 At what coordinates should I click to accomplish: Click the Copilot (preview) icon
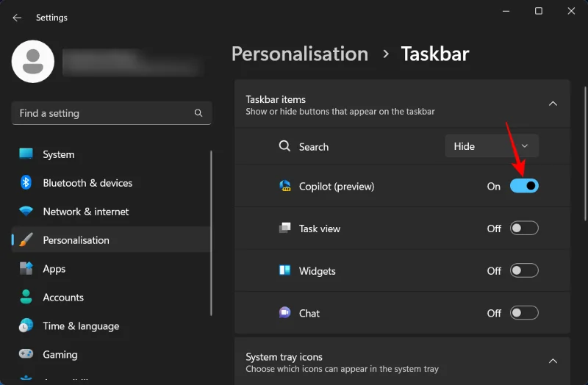(x=285, y=186)
